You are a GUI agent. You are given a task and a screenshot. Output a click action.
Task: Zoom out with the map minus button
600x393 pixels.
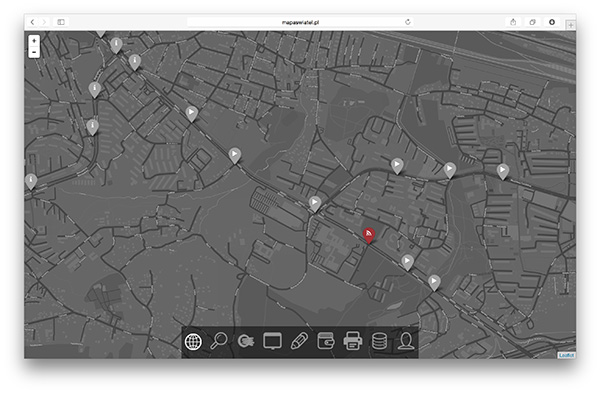pos(34,52)
